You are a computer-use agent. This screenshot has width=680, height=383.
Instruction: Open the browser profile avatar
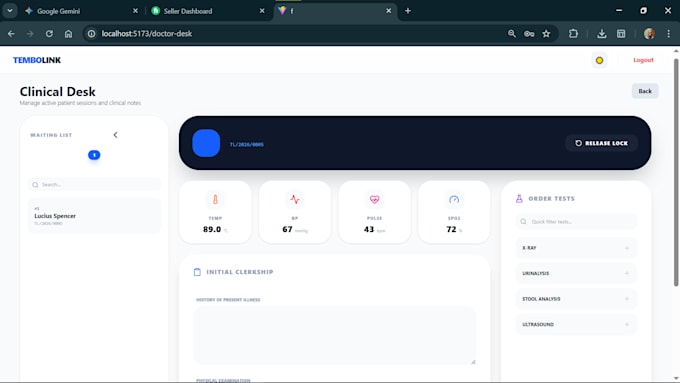tap(649, 34)
